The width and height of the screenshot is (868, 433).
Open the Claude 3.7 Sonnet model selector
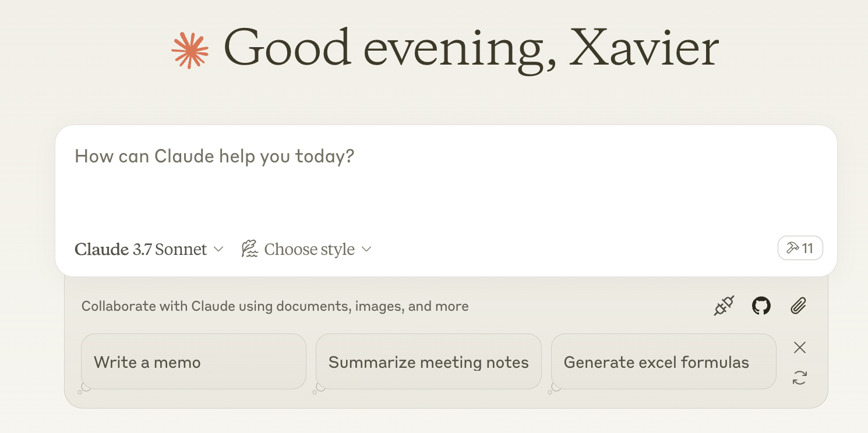[x=141, y=249]
